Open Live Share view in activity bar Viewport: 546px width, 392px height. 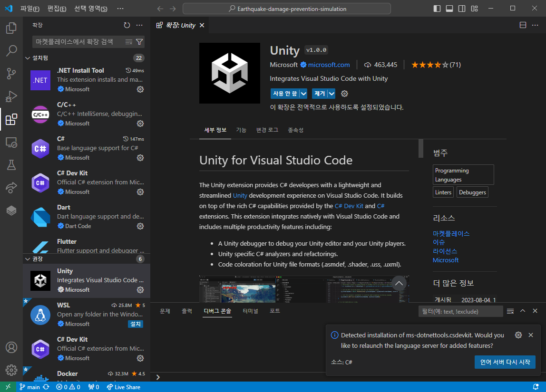click(x=11, y=188)
